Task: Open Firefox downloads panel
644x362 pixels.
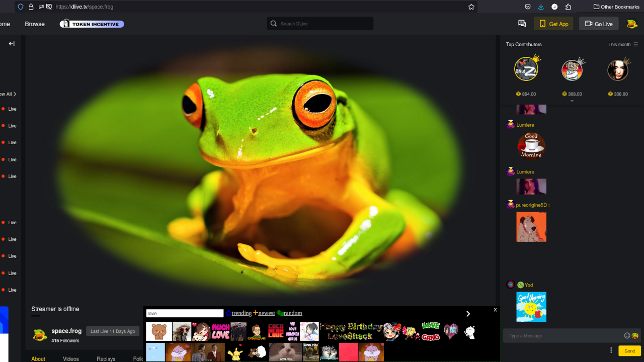Action: click(541, 7)
